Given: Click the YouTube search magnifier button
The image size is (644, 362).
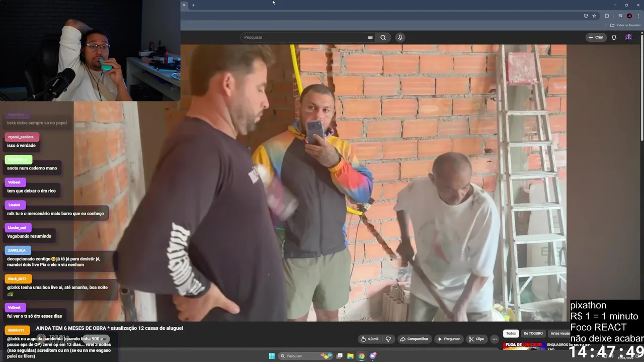Looking at the screenshot, I should [x=383, y=37].
